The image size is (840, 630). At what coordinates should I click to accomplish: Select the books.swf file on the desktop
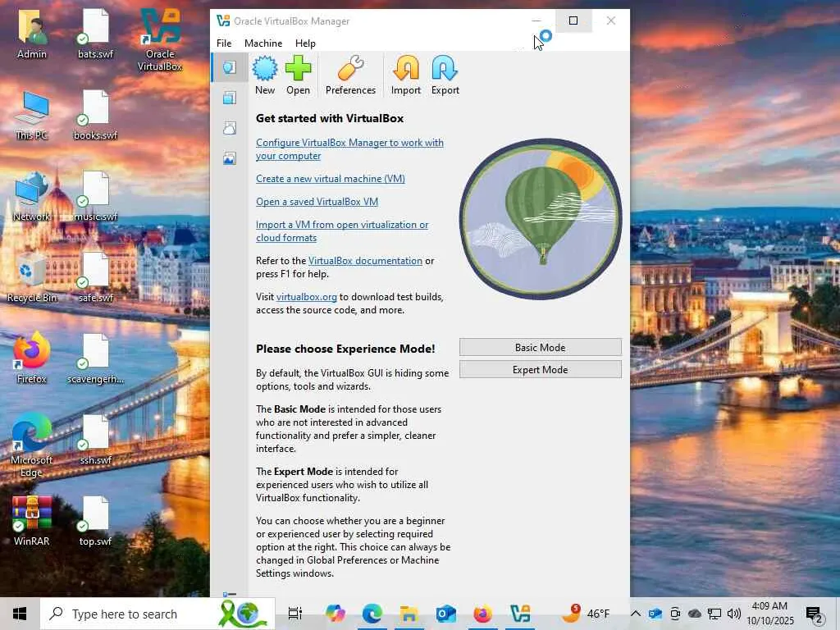tap(95, 116)
